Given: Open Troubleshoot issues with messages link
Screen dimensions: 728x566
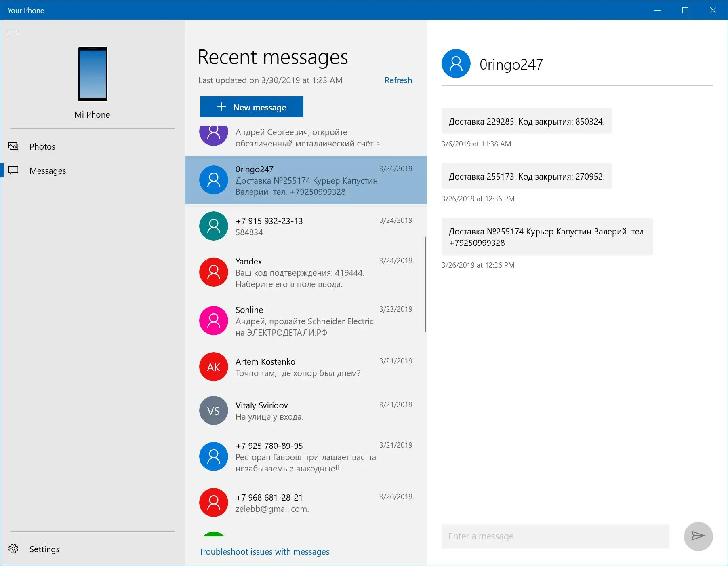Looking at the screenshot, I should [x=264, y=551].
